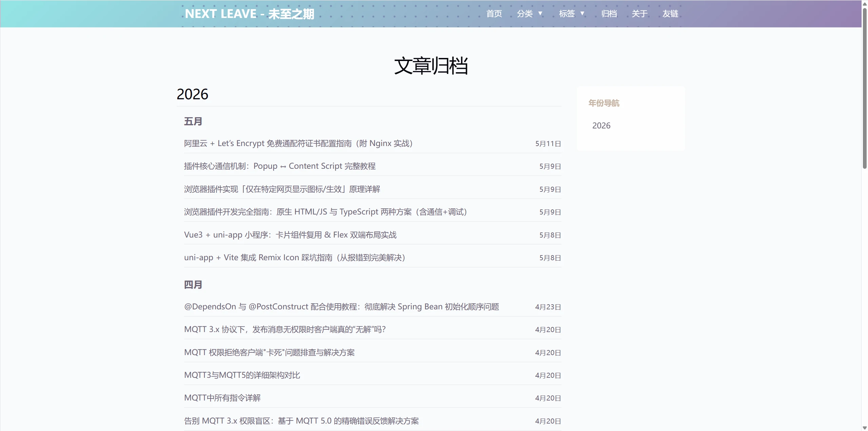The width and height of the screenshot is (868, 431).
Task: Expand the 分类 dropdown arrow
Action: pos(540,14)
